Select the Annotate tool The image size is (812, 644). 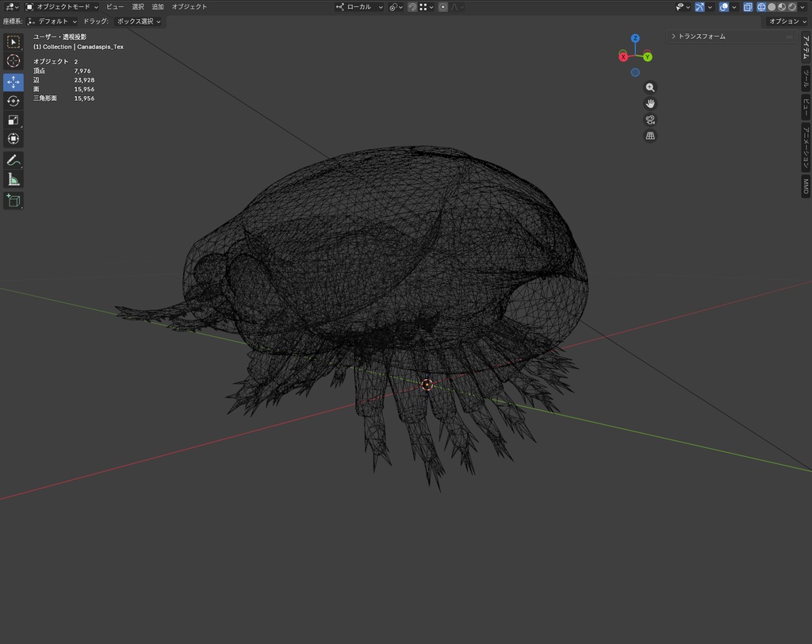point(13,160)
